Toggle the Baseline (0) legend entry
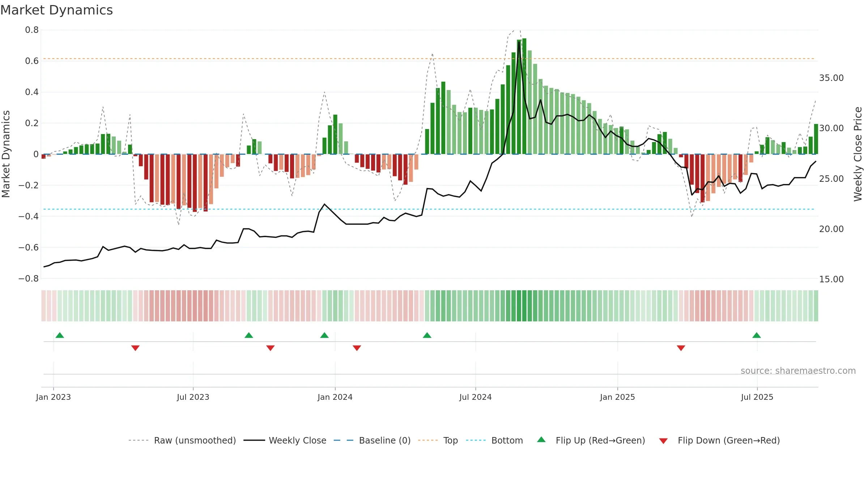 [x=372, y=440]
